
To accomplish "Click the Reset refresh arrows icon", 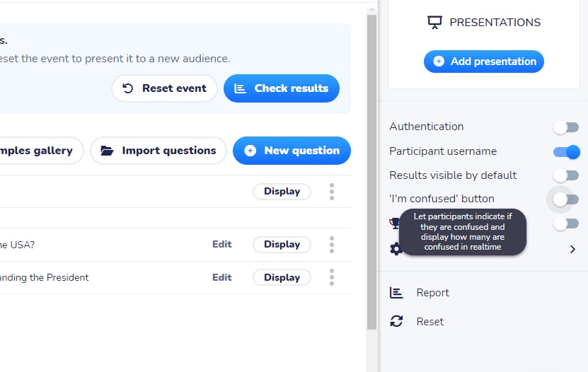I will [x=396, y=321].
